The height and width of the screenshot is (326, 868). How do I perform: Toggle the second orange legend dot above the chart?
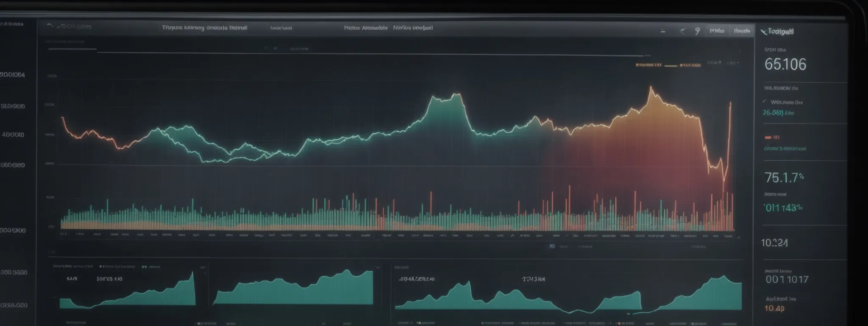click(x=681, y=65)
